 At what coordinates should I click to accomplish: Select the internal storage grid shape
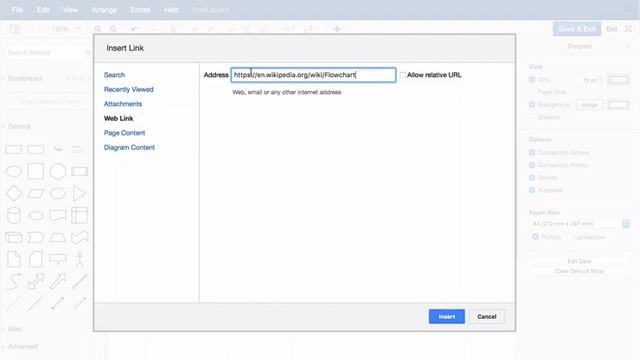pos(80,216)
